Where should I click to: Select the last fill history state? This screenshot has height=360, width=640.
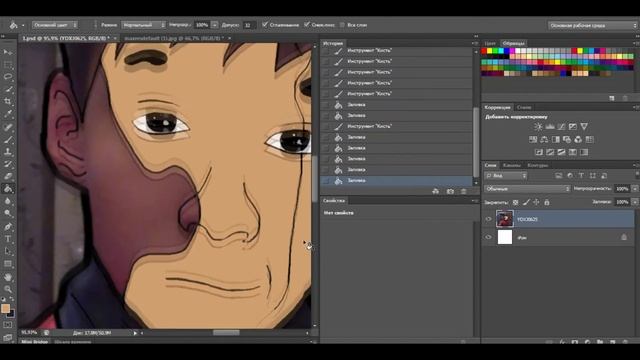tap(396, 180)
